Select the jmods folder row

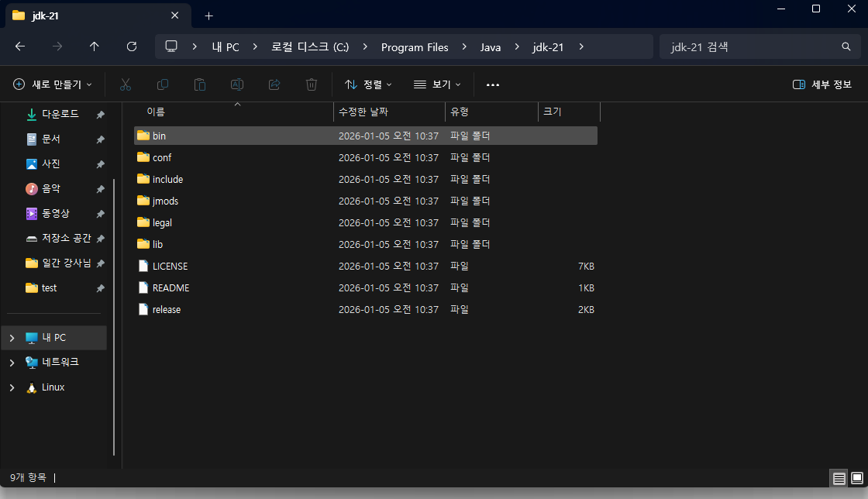pyautogui.click(x=365, y=201)
